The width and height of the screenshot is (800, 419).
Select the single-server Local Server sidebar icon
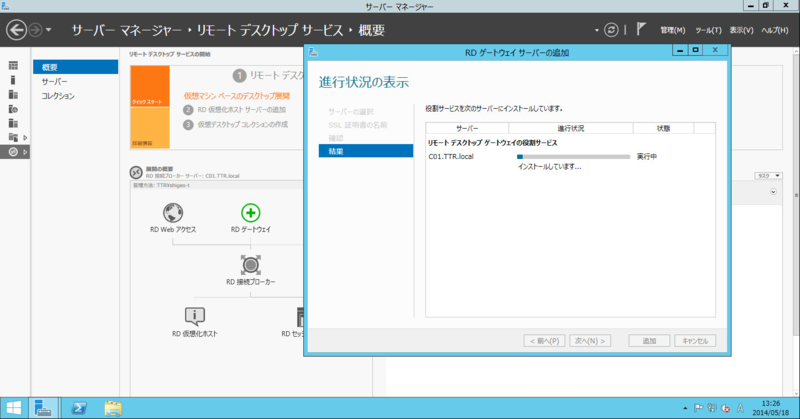(x=13, y=80)
